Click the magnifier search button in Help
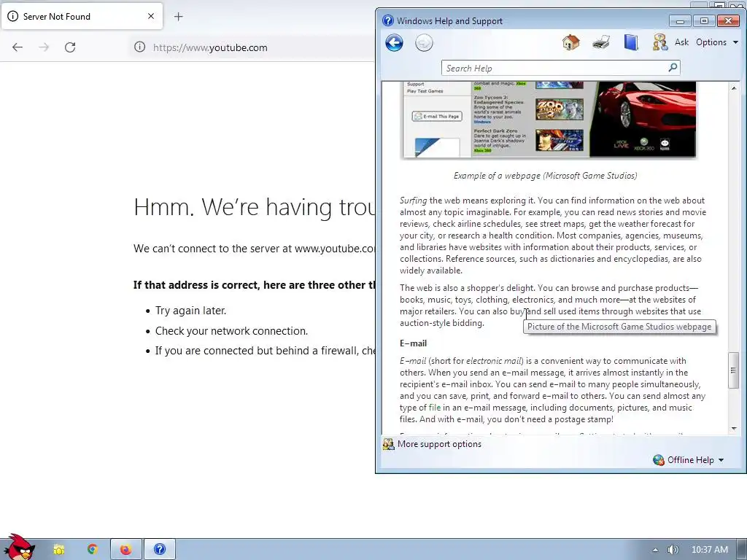The height and width of the screenshot is (560, 747). [673, 68]
